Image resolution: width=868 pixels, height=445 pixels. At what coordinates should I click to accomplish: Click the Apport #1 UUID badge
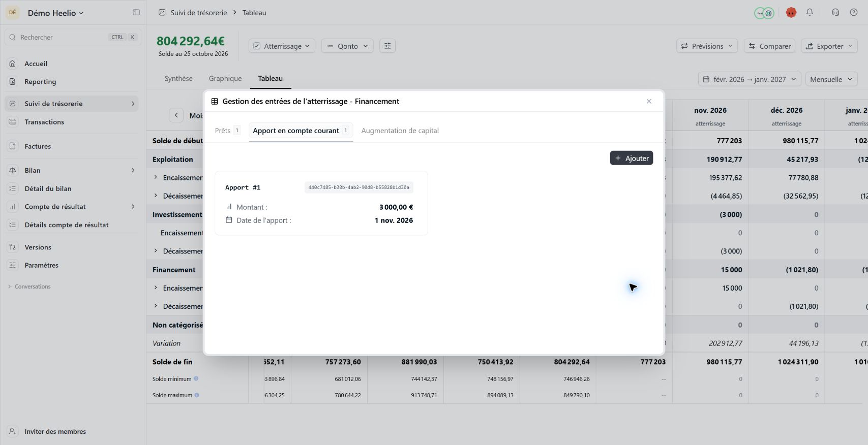click(x=358, y=187)
